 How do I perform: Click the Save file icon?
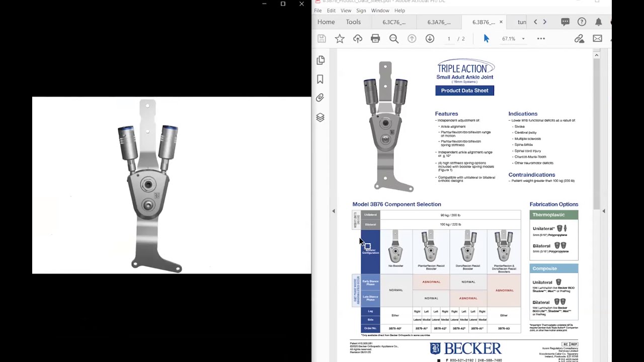(321, 39)
